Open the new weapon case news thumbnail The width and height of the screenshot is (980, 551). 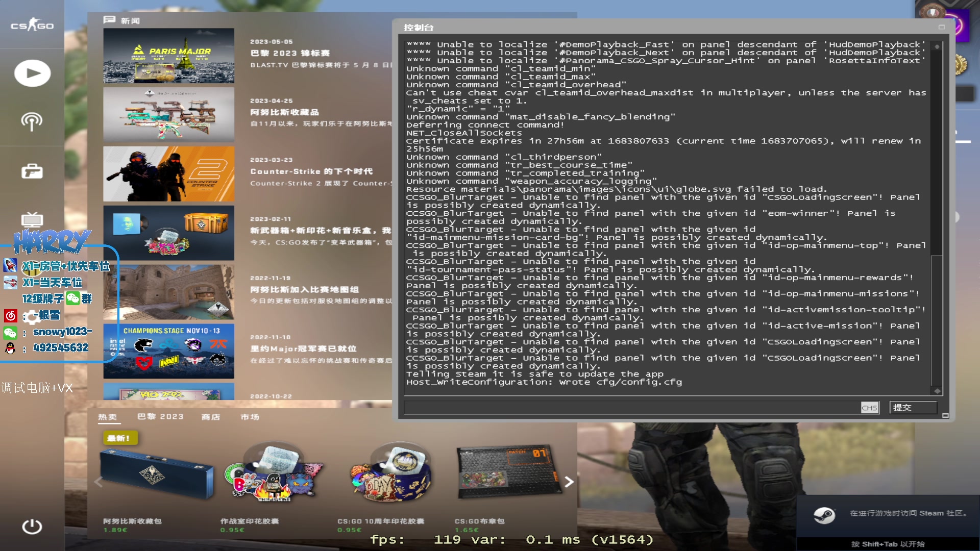[x=169, y=233]
